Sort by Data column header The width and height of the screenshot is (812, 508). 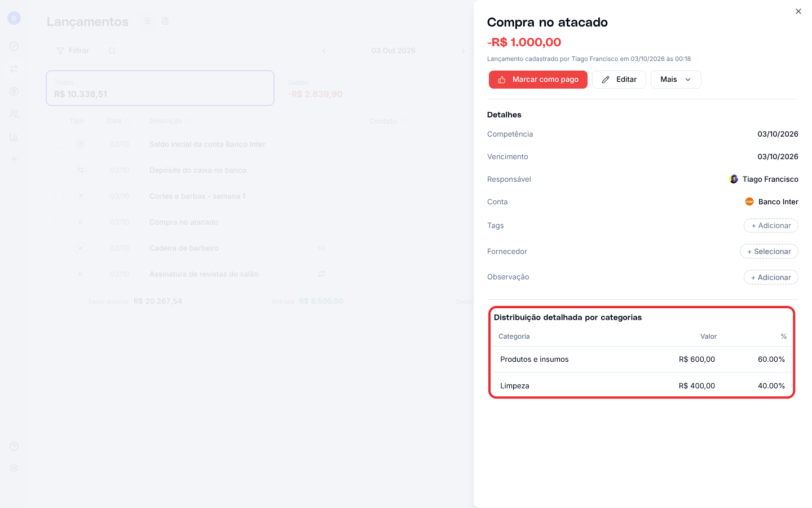click(x=118, y=121)
